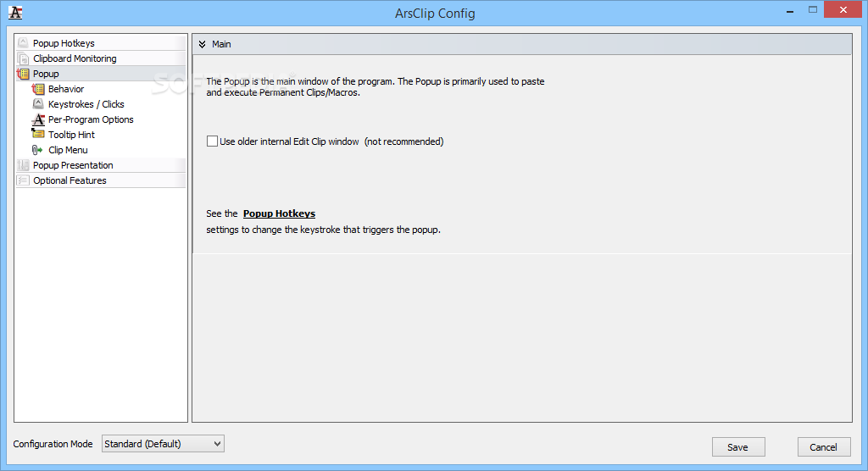Enable older internal Edit Clip window checkbox
868x471 pixels.
(x=212, y=141)
